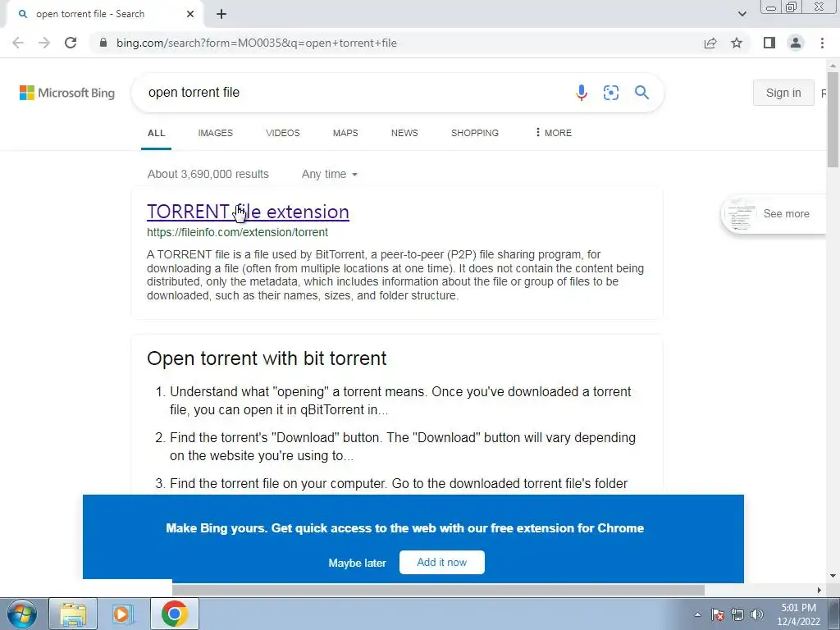This screenshot has height=630, width=840.
Task: Click 'Open torrent with bit torrent' heading
Action: (x=267, y=358)
